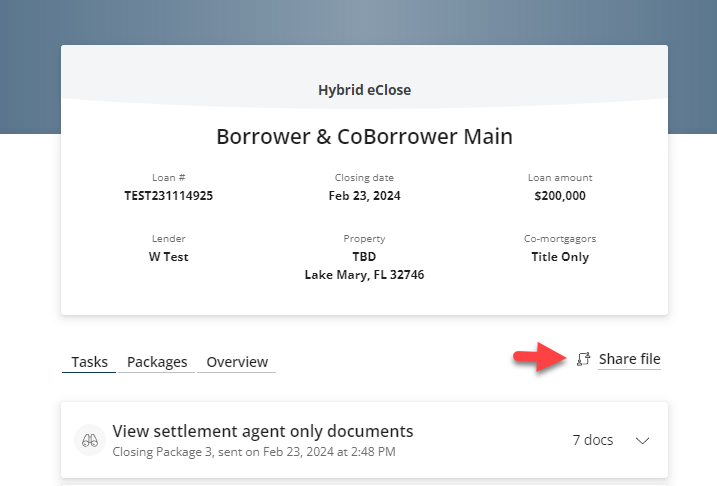This screenshot has height=486, width=717.
Task: Switch to the Tasks tab
Action: pos(89,362)
